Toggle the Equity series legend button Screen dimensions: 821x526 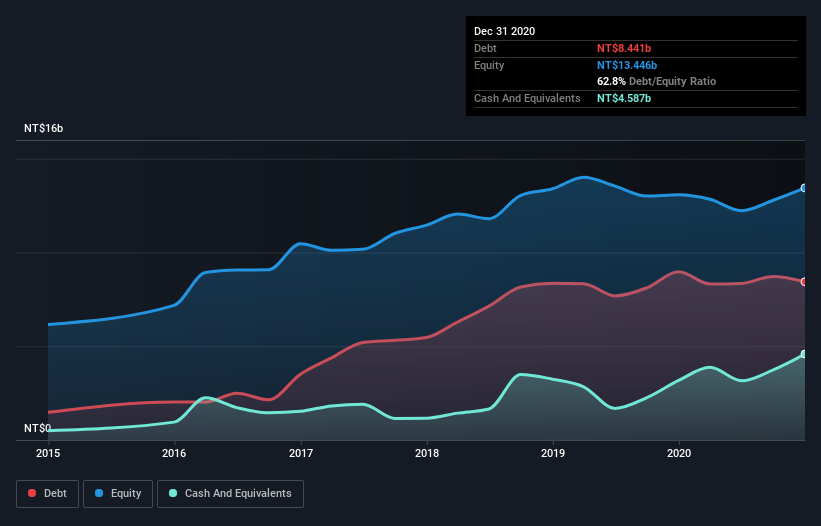[x=118, y=494]
